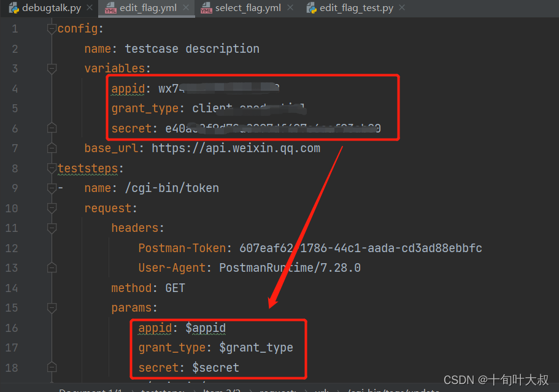This screenshot has width=559, height=392.
Task: Click the YML icon on edit_flag.yml tab
Action: coord(110,8)
